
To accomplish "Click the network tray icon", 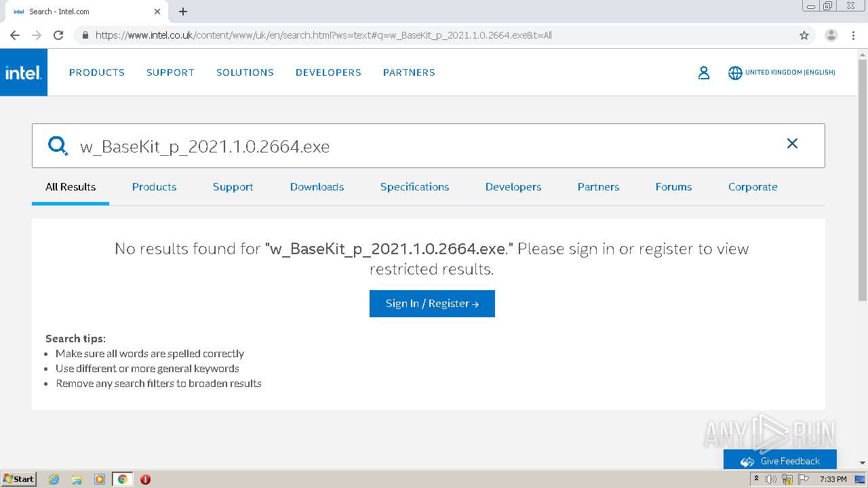I will pos(787,479).
